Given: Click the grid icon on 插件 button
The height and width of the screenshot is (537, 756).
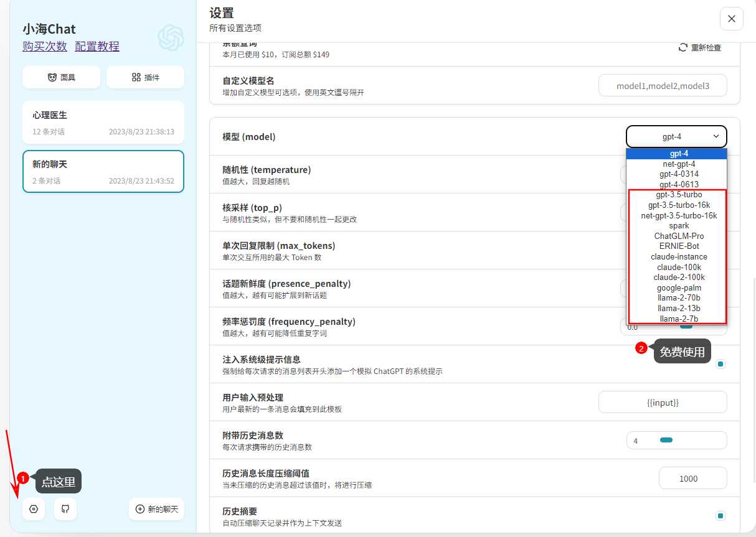Looking at the screenshot, I should tap(136, 77).
